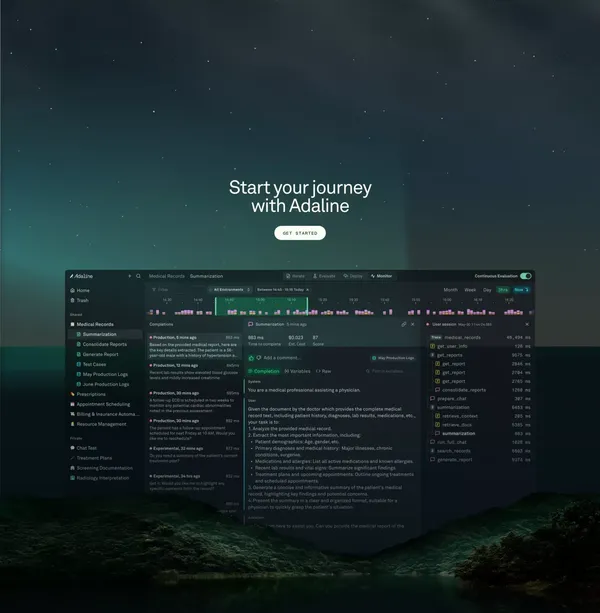Select the Production, 5 mins ago completion
Viewport: 600px width, 613px height.
tap(194, 346)
